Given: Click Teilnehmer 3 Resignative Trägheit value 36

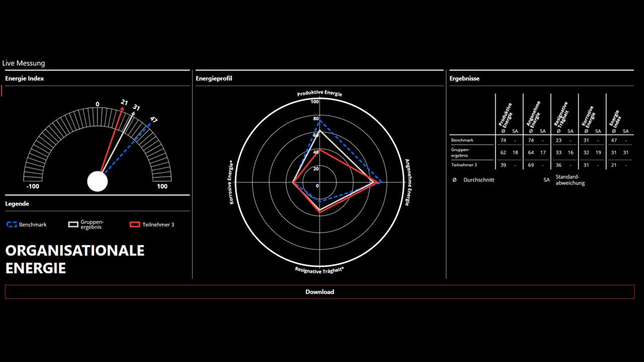Looking at the screenshot, I should tap(558, 165).
